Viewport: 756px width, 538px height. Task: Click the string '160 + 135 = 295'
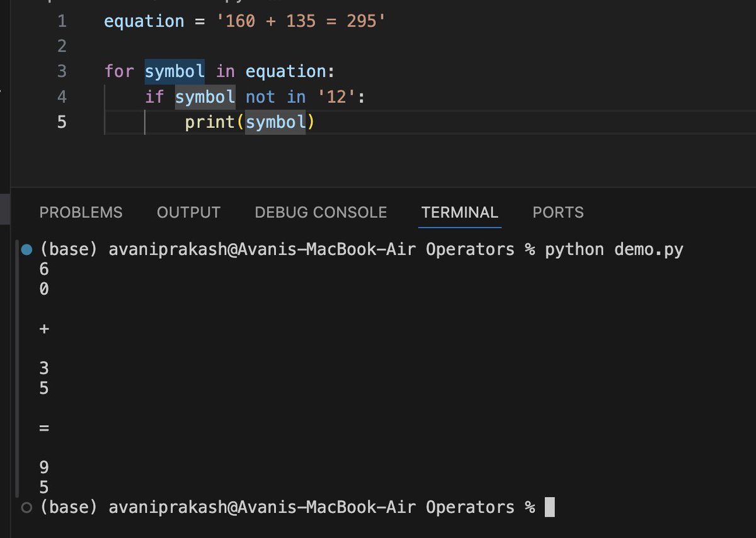click(301, 21)
